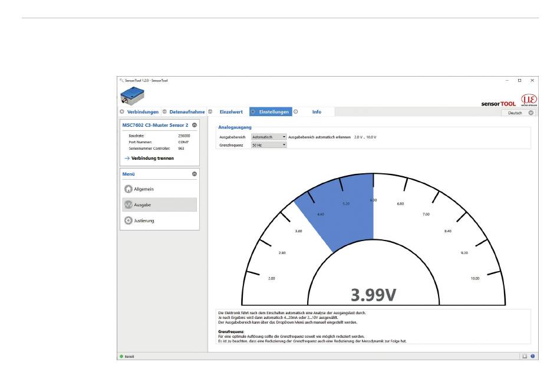This screenshot has height=392, width=560.
Task: Click the Port Nummer value COM7
Action: coord(183,141)
